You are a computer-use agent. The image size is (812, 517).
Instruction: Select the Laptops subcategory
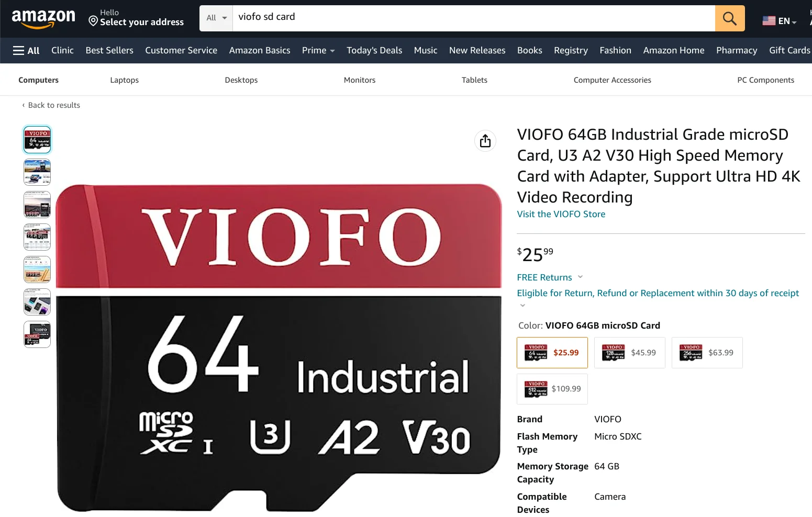pyautogui.click(x=125, y=80)
